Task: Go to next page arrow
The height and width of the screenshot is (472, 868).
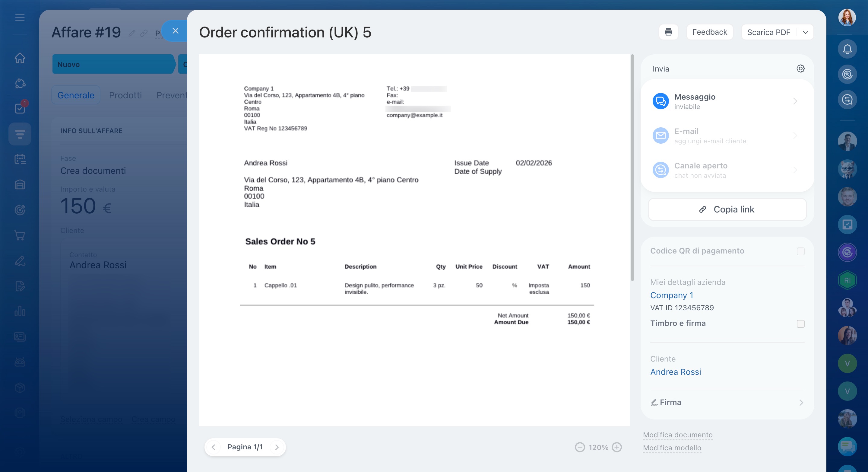Action: coord(277,447)
